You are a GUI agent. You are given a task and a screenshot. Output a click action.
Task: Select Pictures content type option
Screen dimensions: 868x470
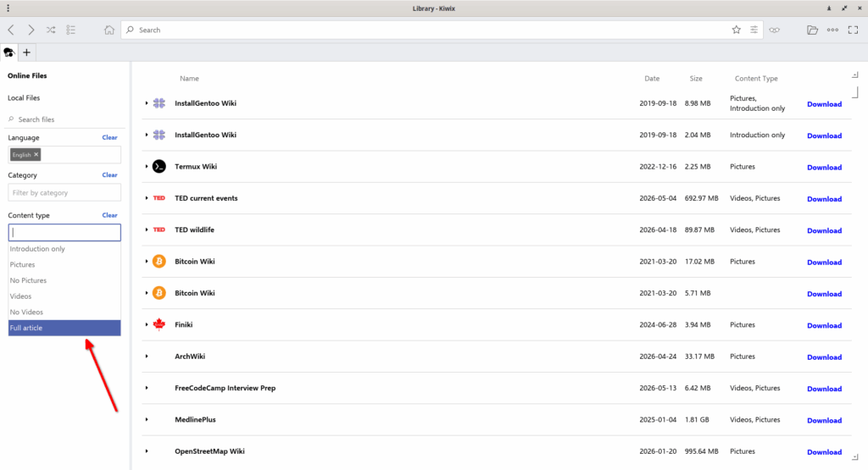pos(64,264)
